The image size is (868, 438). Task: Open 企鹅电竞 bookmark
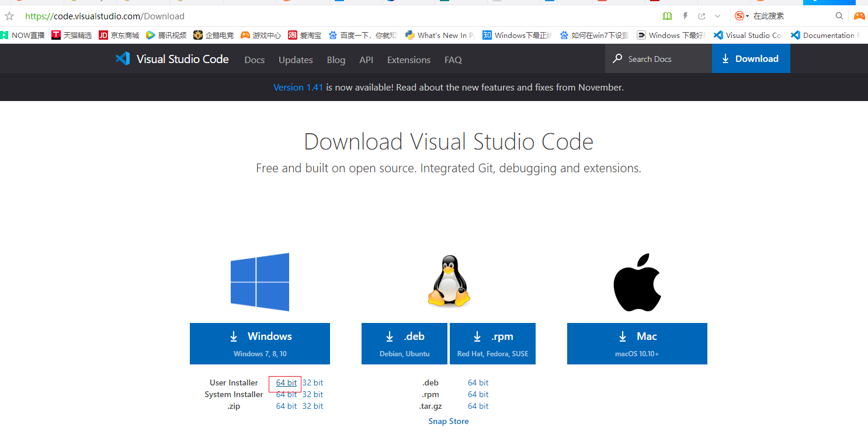[214, 35]
